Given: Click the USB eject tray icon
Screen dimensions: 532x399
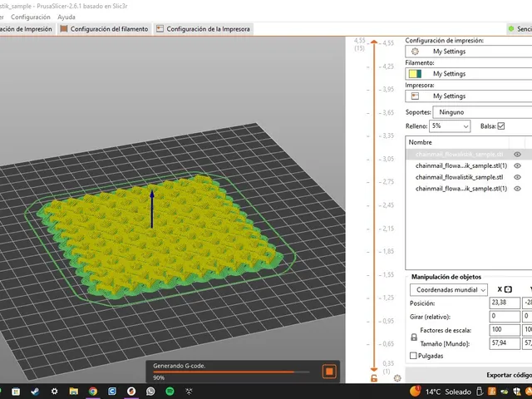Looking at the screenshot, I should click(x=480, y=392).
